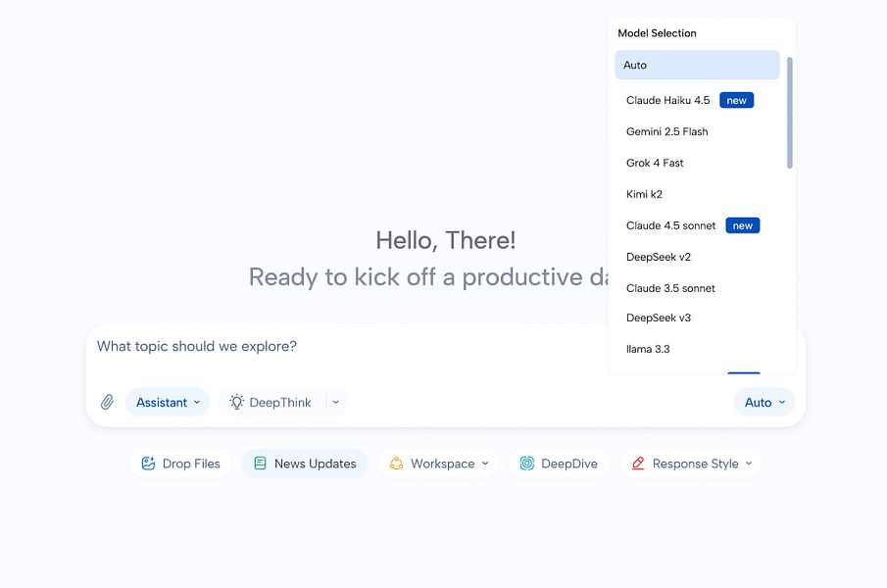Click the paperclip attachment icon
Screen dimensions: 887x588
click(x=107, y=402)
